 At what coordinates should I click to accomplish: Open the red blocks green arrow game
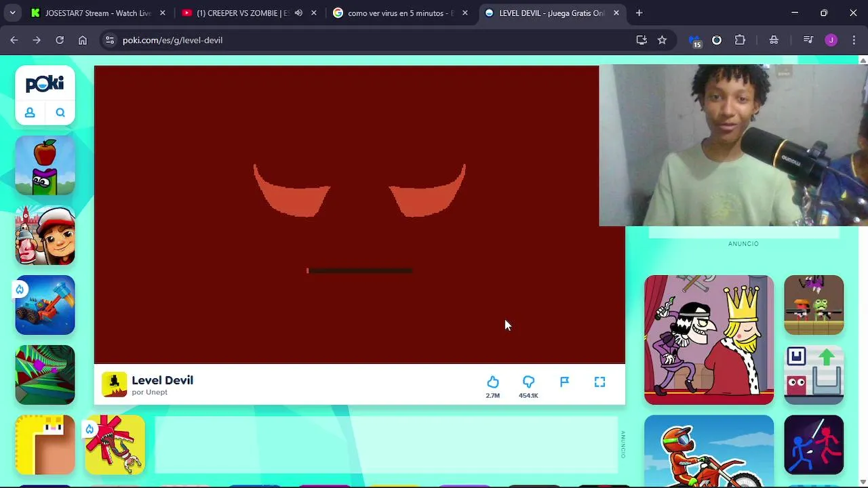[814, 375]
